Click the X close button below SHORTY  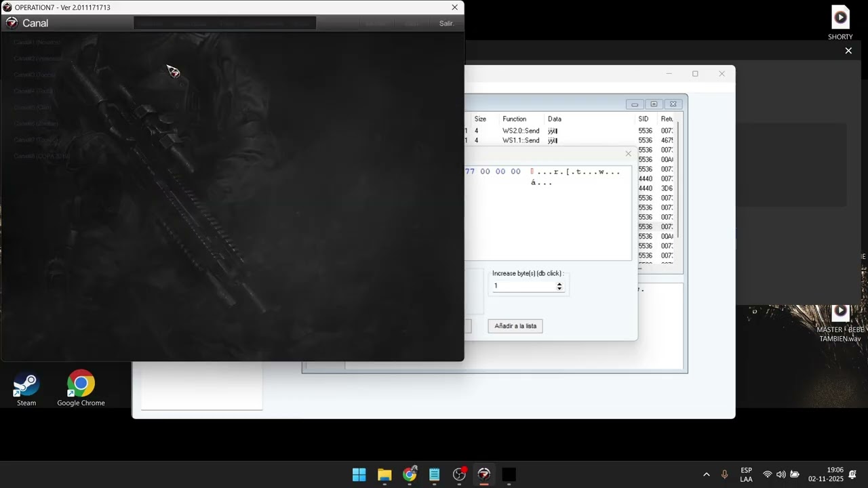coord(848,51)
